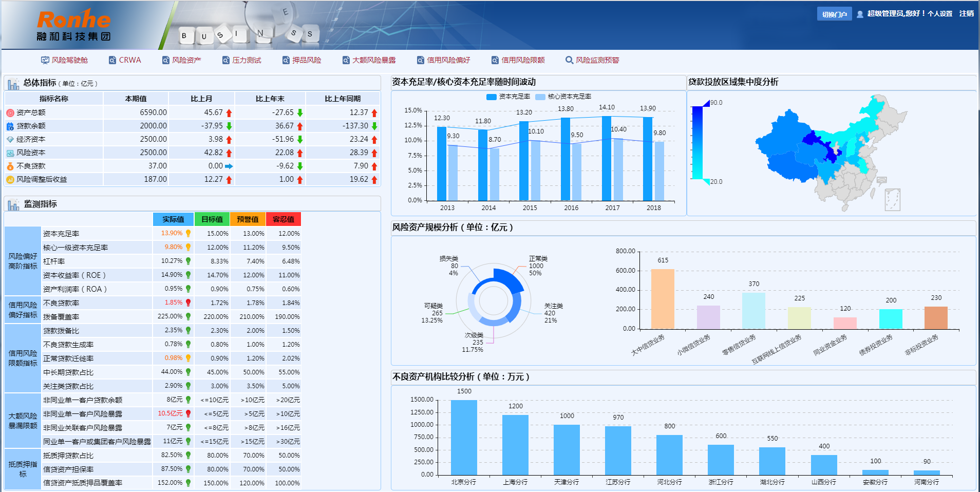The width and height of the screenshot is (980, 492).
Task: Click the user avatar icon beside 超级管理员
Action: click(860, 14)
